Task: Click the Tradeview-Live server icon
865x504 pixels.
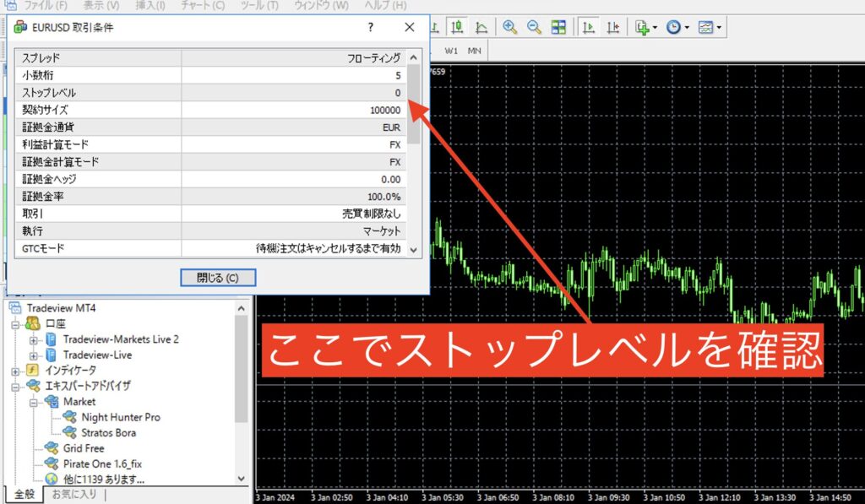Action: coord(51,355)
